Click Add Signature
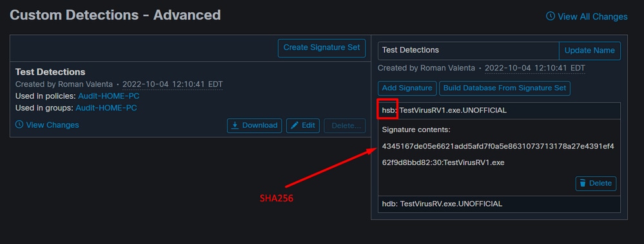Screen dimensions: 644x244 (407, 88)
